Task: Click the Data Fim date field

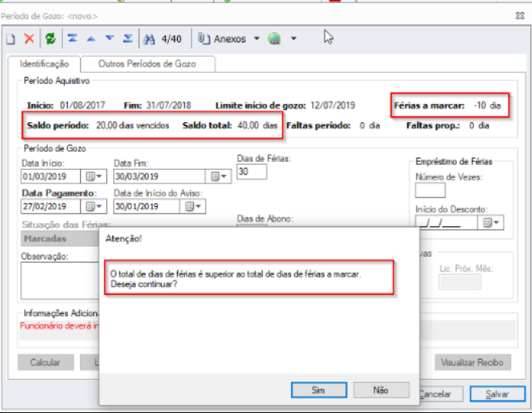Action: (x=159, y=176)
